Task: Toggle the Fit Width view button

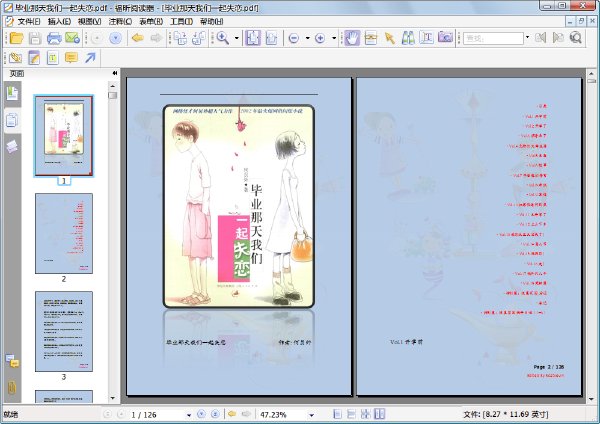Action: tap(271, 38)
